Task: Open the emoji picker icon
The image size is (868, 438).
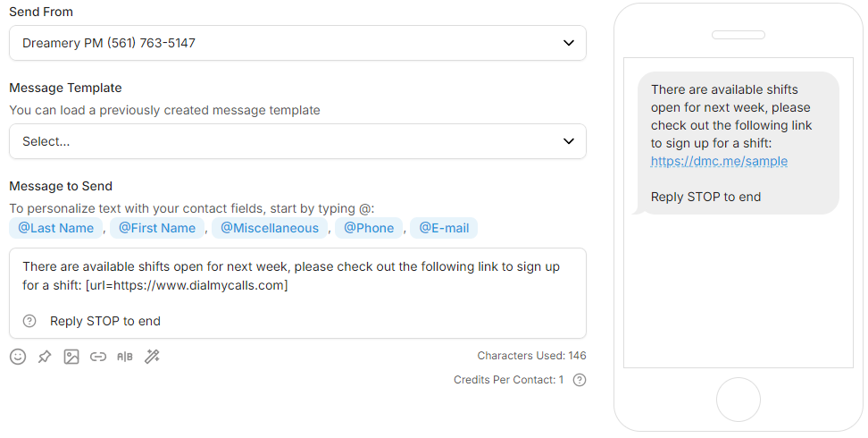Action: (x=18, y=357)
